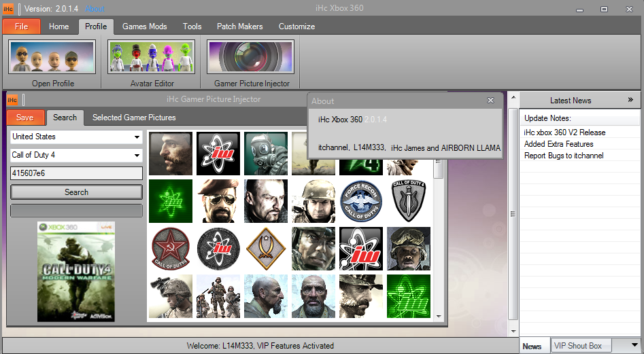
Task: Launch the Avatar Editor ribbon icon
Action: pyautogui.click(x=152, y=57)
